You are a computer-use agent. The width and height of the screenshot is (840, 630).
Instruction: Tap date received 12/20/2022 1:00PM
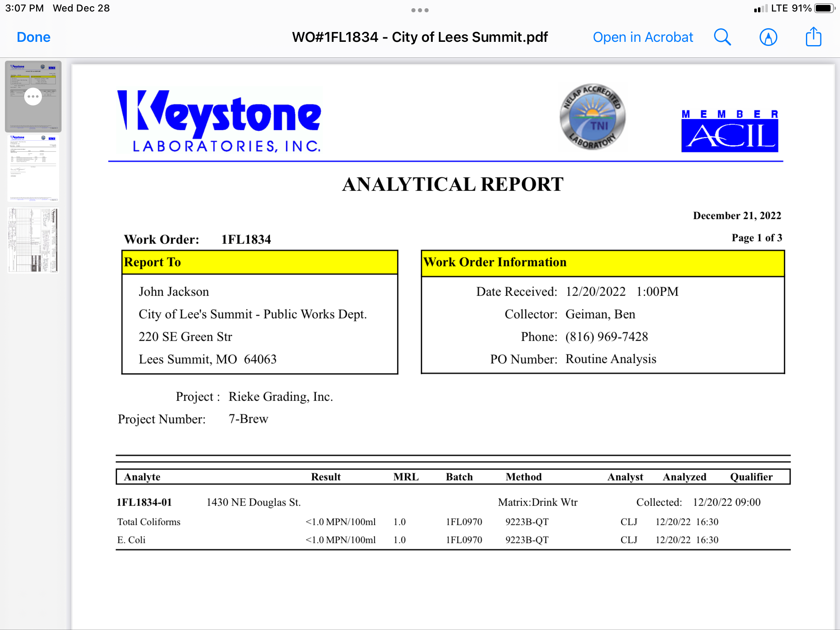(x=622, y=292)
